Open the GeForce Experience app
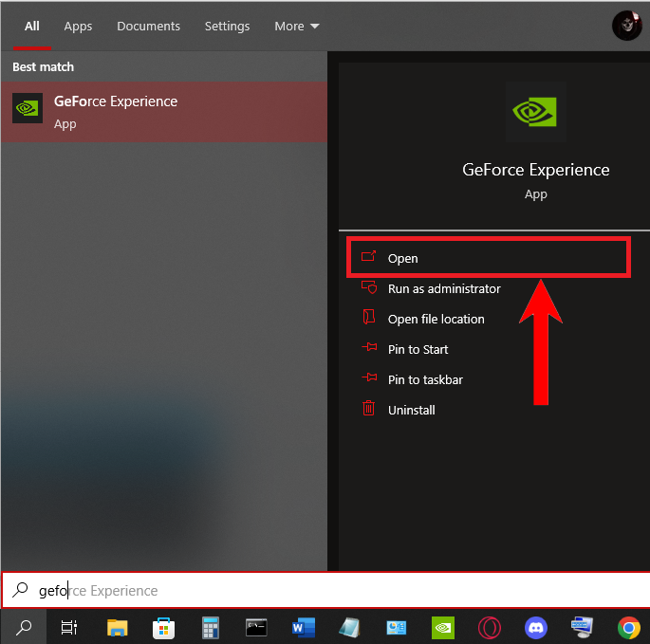 coord(489,258)
